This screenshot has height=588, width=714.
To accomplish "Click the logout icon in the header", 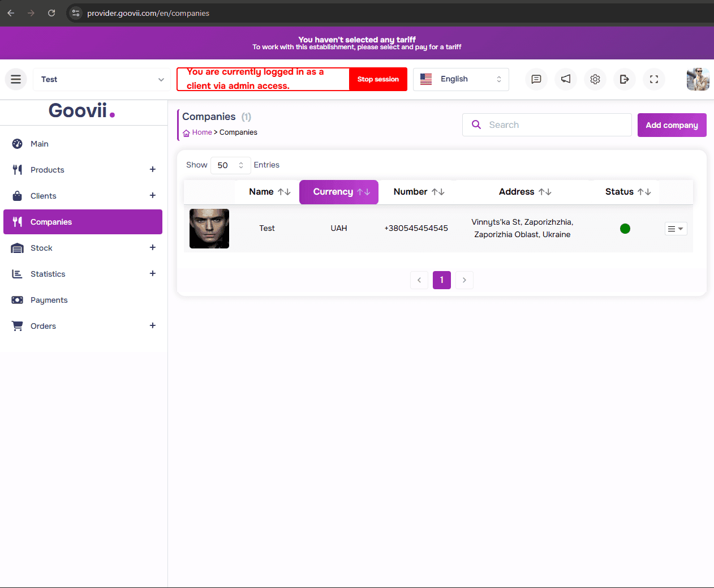I will point(625,79).
